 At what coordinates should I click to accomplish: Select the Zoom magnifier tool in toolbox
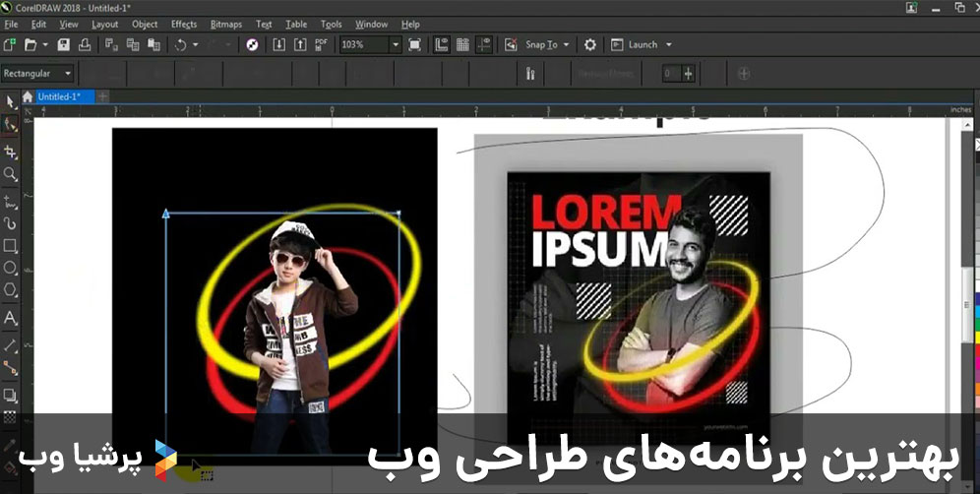[10, 174]
